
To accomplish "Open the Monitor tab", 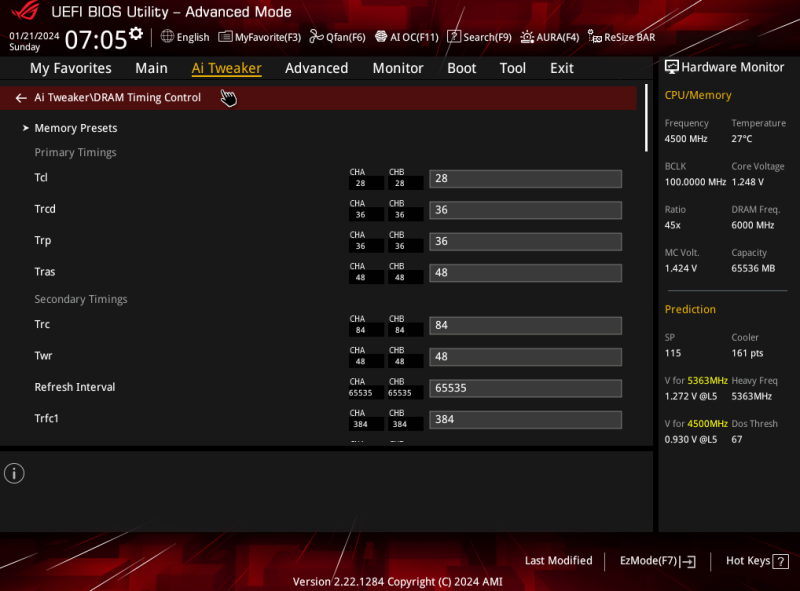I will point(398,68).
